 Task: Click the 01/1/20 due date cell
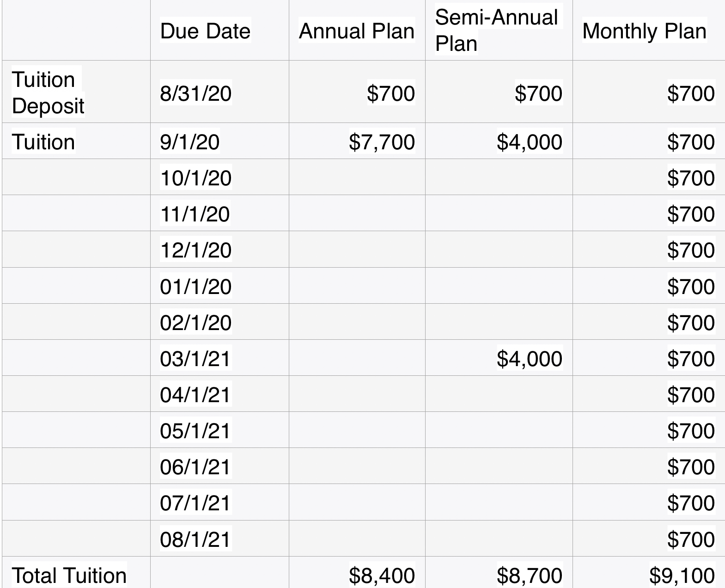coord(195,287)
